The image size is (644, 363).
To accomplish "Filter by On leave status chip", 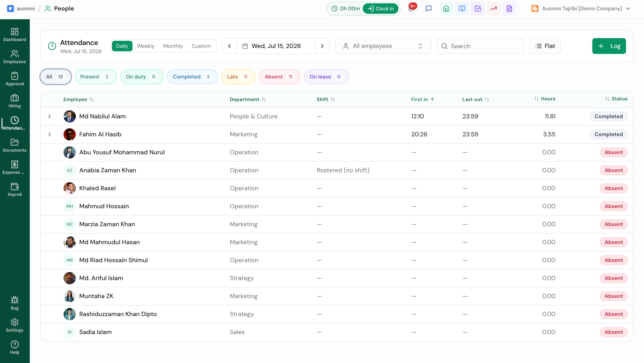I will [x=326, y=77].
